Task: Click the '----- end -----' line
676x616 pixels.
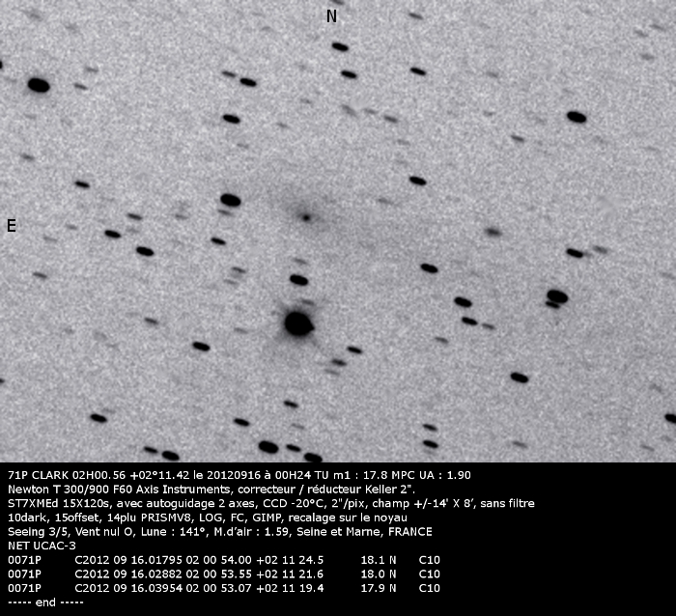Action: [x=45, y=602]
